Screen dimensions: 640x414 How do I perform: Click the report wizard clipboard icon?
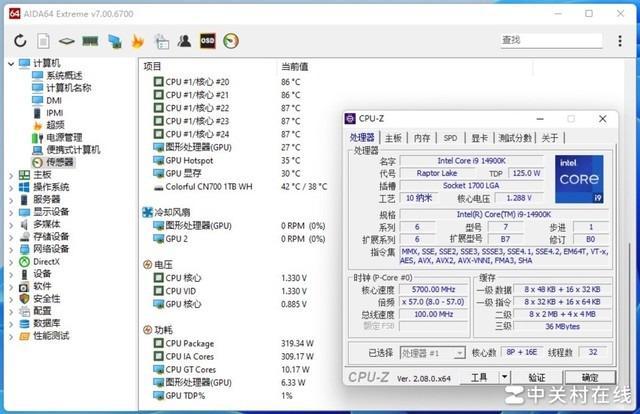tap(162, 41)
